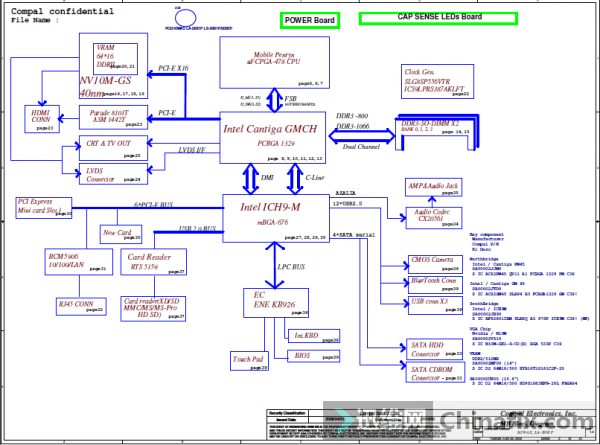Click the Parade 8101T ASM 1442T block
This screenshot has width=600, height=445.
click(113, 117)
